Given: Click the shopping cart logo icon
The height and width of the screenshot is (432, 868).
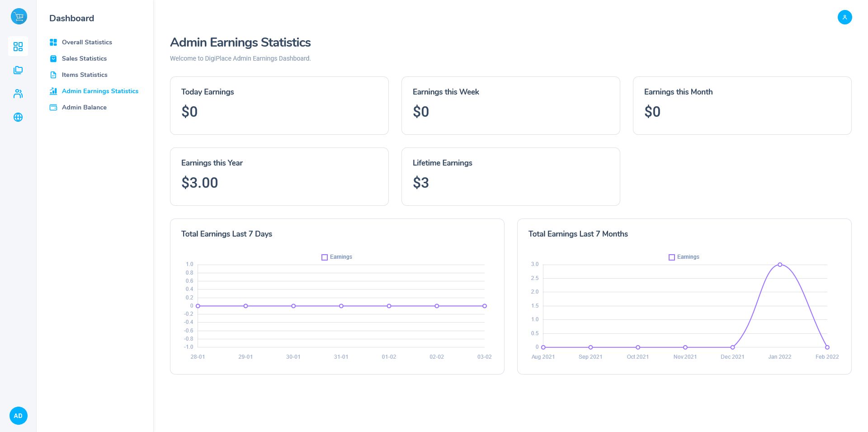Looking at the screenshot, I should [19, 17].
